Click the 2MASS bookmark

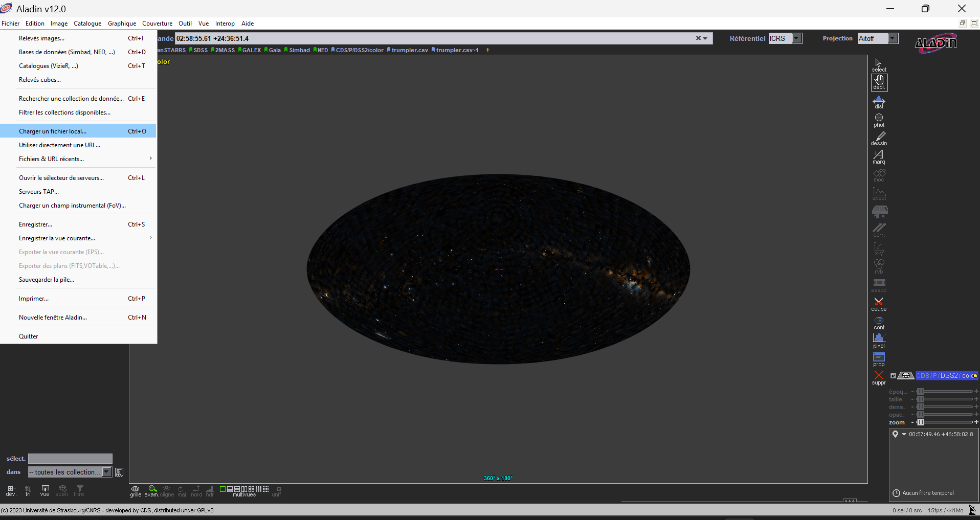tap(223, 50)
